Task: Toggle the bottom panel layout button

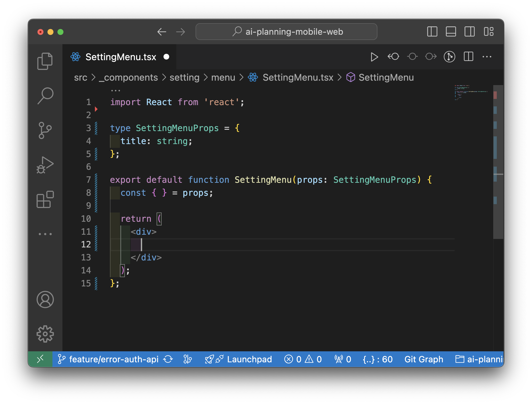Action: pyautogui.click(x=451, y=32)
